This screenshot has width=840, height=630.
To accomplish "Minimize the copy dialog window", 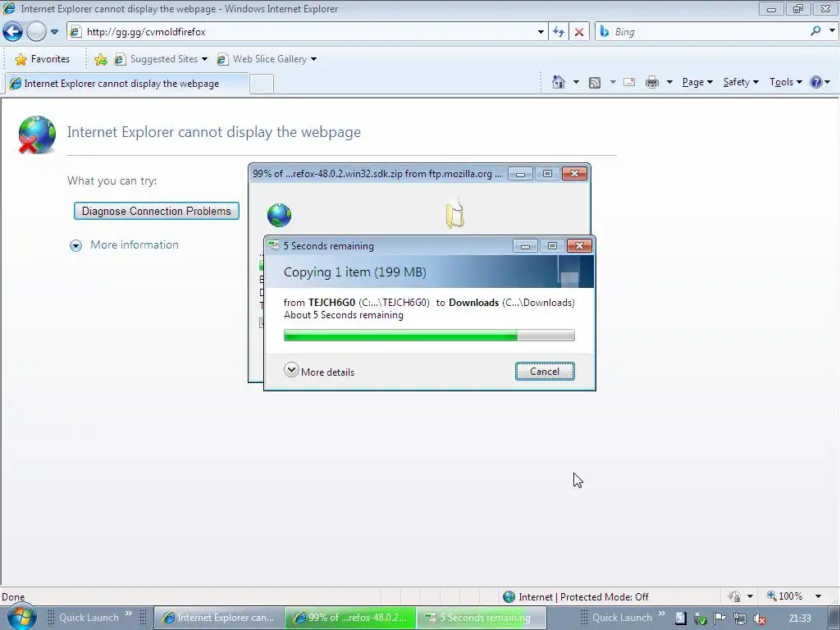I will coord(525,245).
